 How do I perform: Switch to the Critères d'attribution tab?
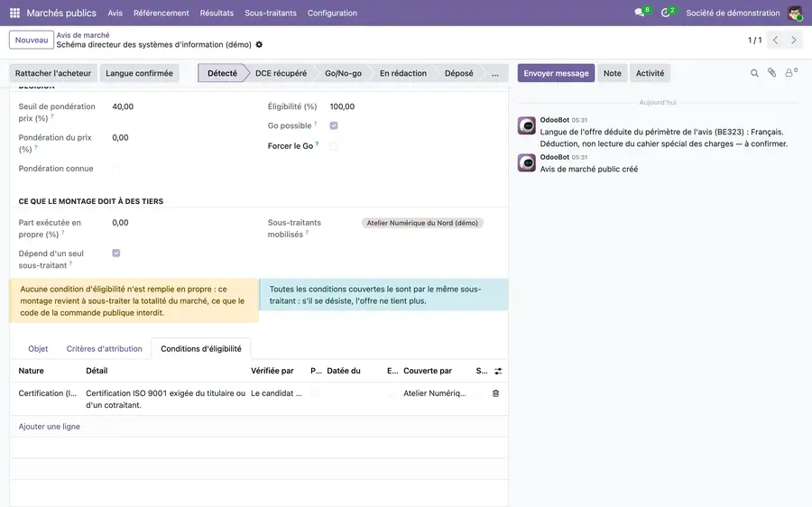click(x=104, y=348)
